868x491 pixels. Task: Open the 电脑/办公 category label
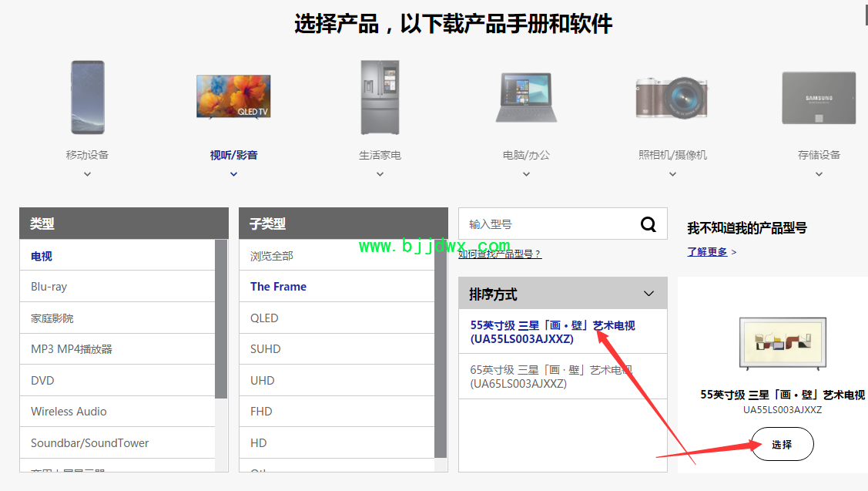[526, 155]
